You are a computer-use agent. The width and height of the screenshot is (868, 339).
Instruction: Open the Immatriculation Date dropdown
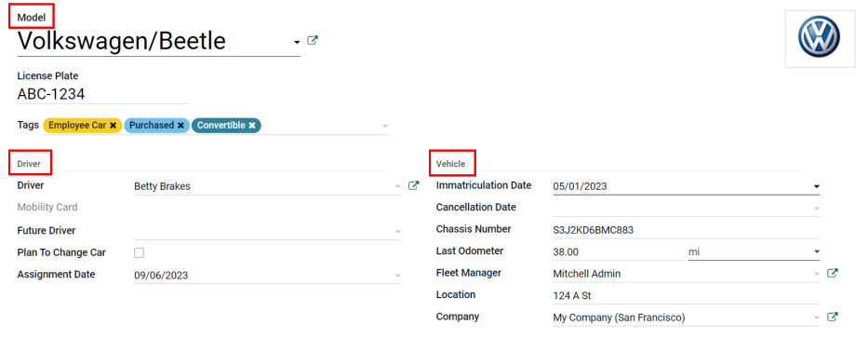coord(816,186)
